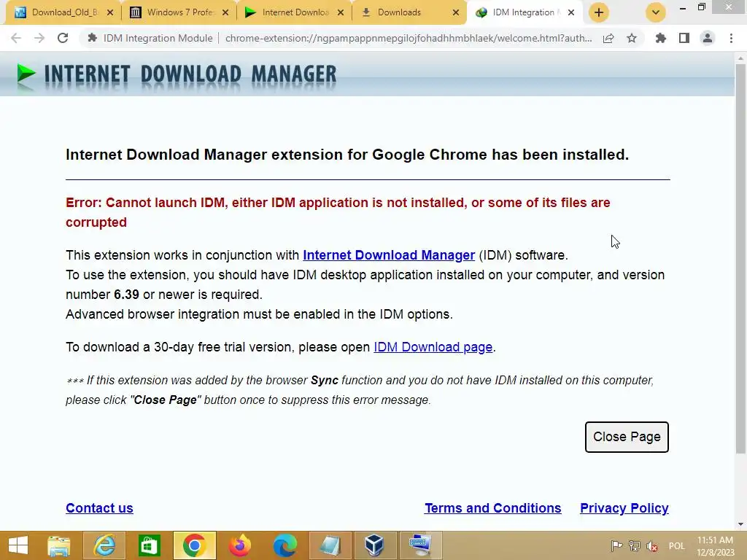Switch to the Downloads tab

pyautogui.click(x=410, y=12)
